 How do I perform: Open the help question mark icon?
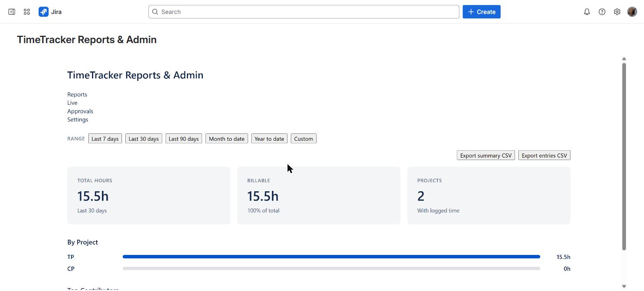click(602, 12)
